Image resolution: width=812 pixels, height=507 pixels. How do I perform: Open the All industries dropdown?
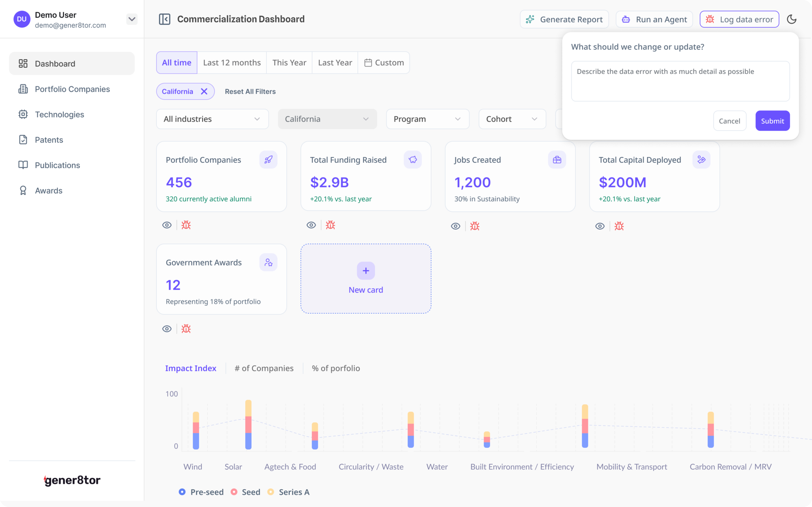point(212,119)
